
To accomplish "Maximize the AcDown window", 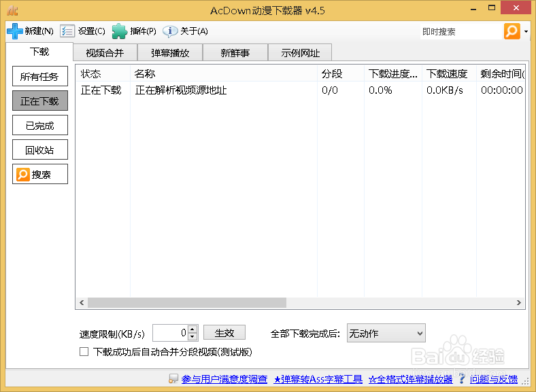I will click(x=492, y=8).
